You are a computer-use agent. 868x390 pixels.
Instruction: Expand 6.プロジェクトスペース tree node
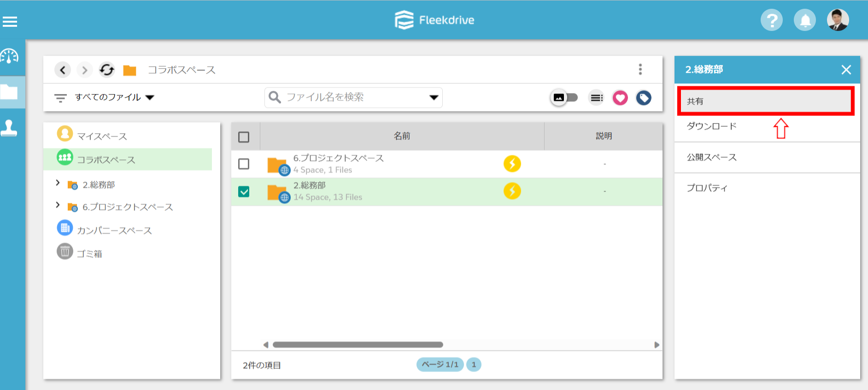coord(58,205)
